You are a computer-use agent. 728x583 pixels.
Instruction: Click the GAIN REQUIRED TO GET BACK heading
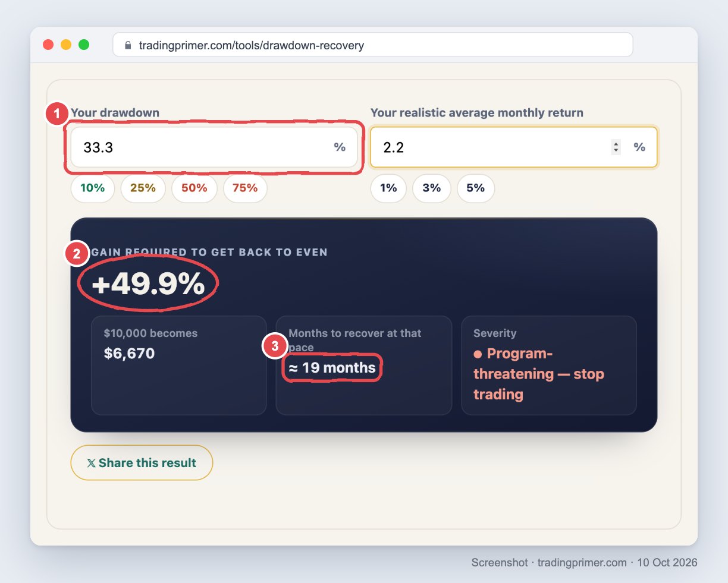[x=209, y=252]
